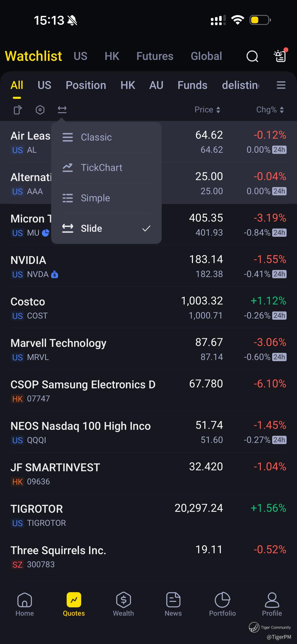Tap the edit watchlist icon
Viewport: 297px width, 644px height.
(18, 110)
